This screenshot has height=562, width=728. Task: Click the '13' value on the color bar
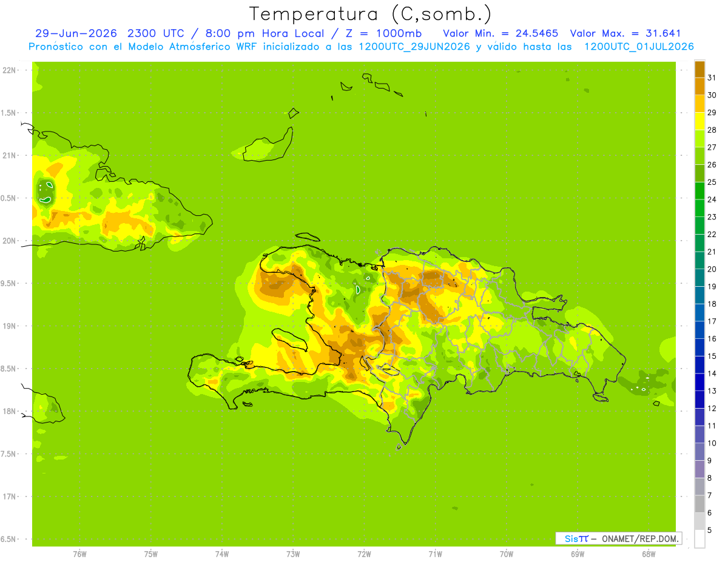coord(712,391)
